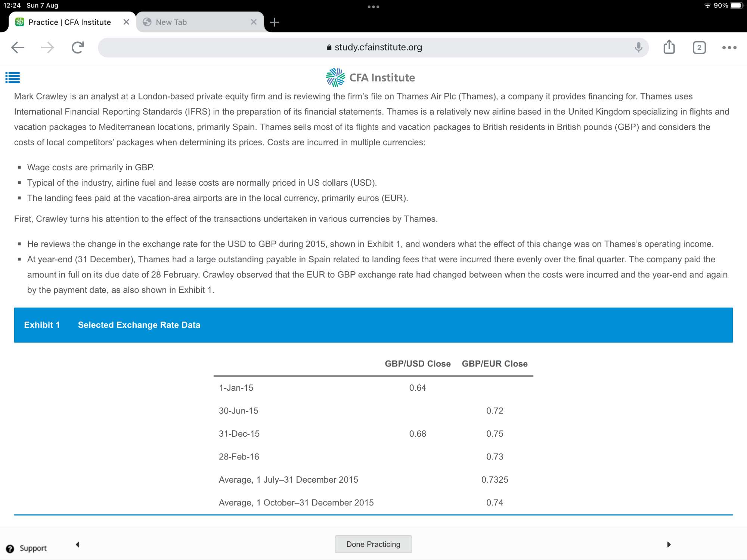Go to next question with right arrow
Viewport: 747px width, 560px height.
coord(669,544)
